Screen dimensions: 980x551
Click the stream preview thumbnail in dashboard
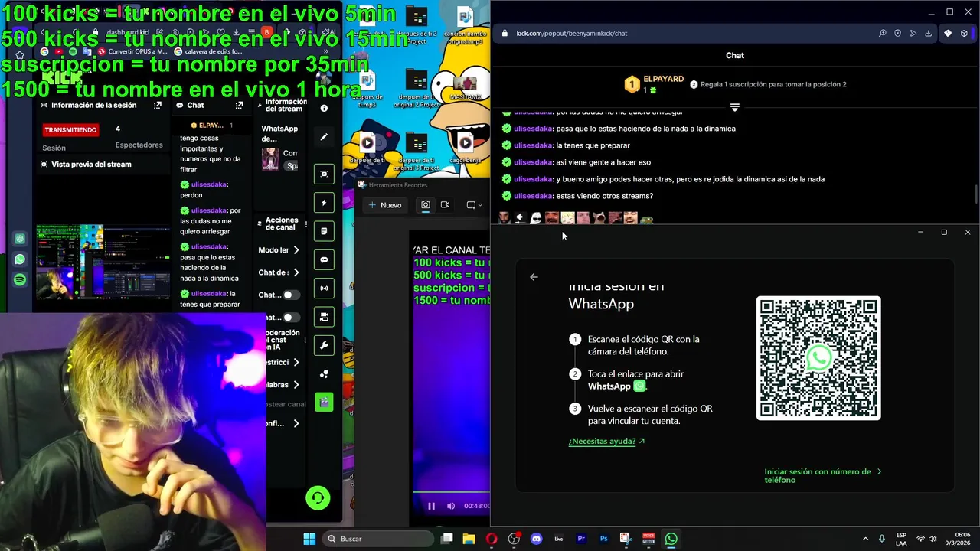pos(104,261)
